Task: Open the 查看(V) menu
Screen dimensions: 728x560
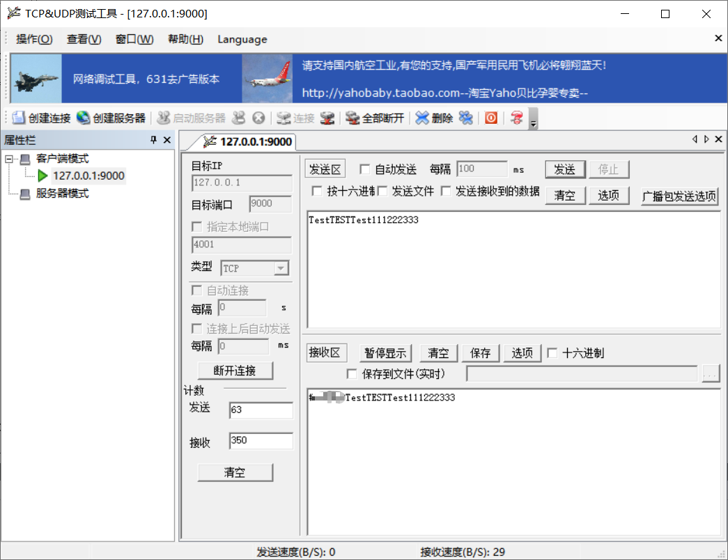Action: coord(84,40)
